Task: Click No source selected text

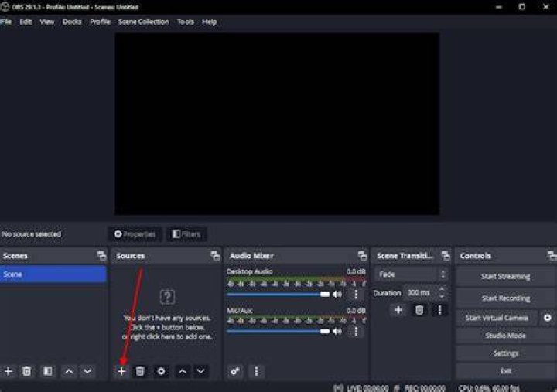Action: 31,234
